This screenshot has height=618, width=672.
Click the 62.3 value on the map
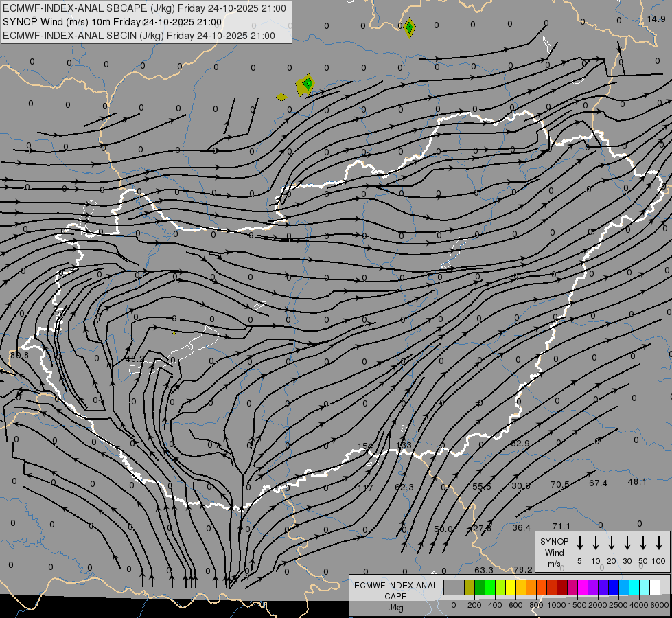coord(404,488)
